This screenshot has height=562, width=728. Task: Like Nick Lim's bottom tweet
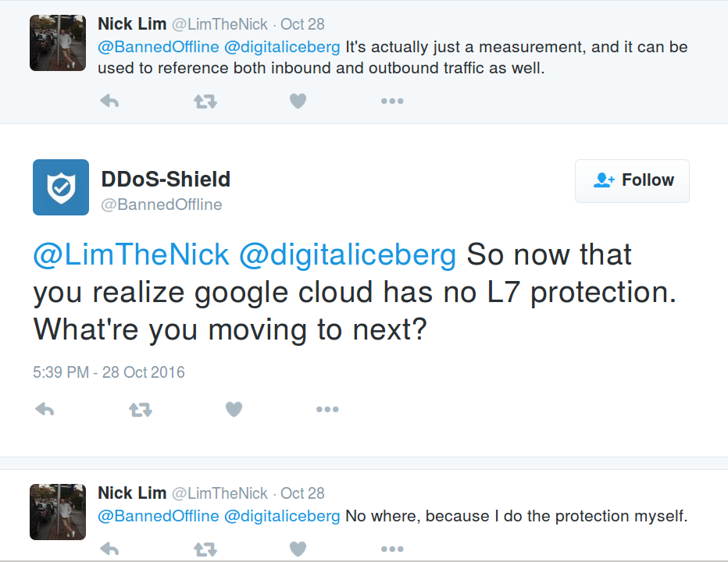coord(298,549)
